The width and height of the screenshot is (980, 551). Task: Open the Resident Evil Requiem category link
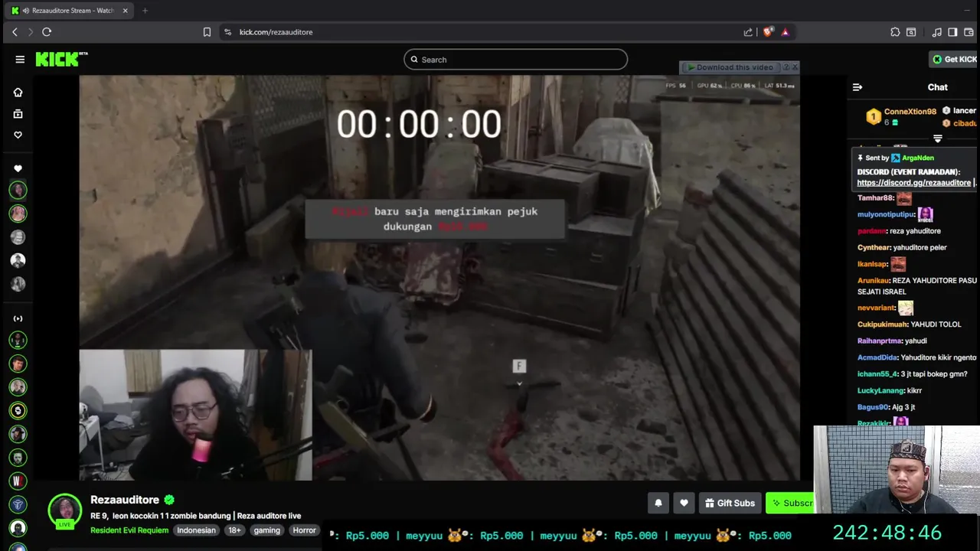pos(129,530)
